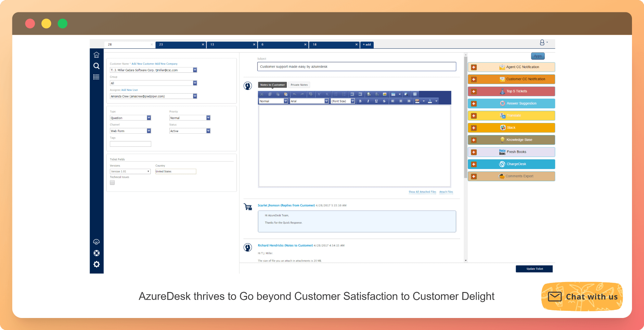Toggle strikethrough formatting
Viewport: 644px width, 330px height.
point(384,101)
